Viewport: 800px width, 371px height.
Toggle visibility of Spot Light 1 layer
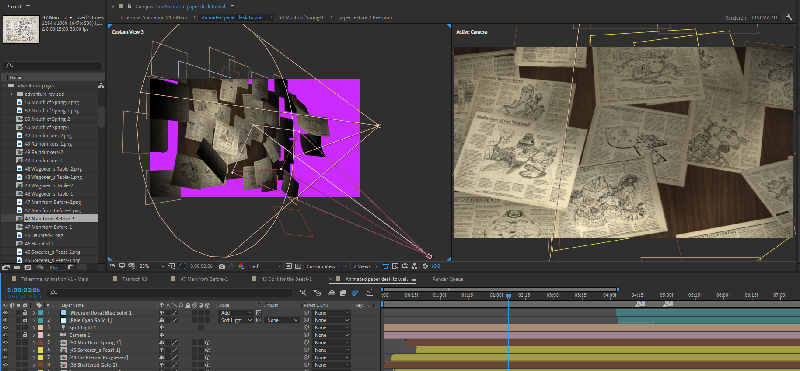5,327
